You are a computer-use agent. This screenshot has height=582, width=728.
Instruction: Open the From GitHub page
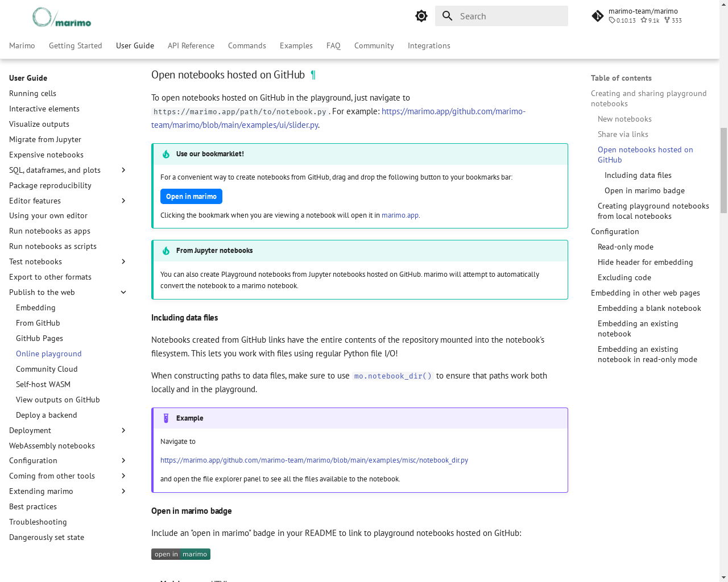pyautogui.click(x=38, y=323)
